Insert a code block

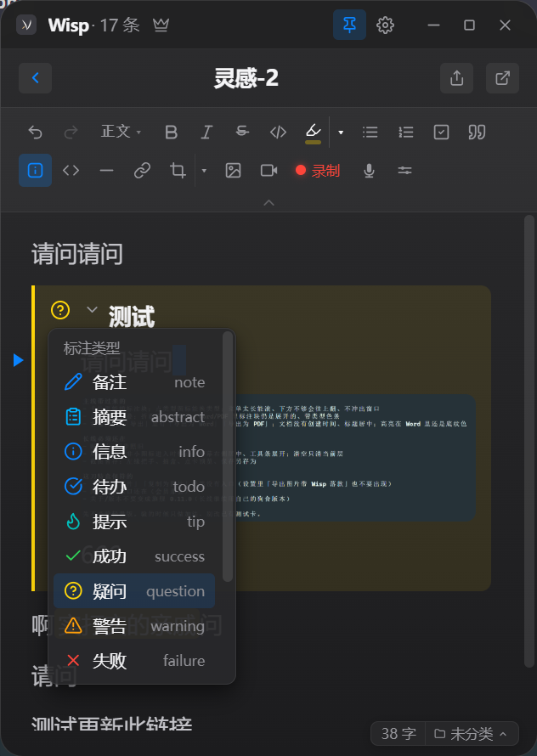pos(71,170)
